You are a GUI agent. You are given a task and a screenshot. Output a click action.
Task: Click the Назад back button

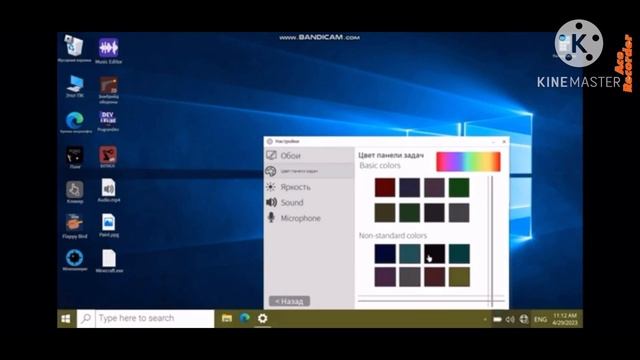289,301
